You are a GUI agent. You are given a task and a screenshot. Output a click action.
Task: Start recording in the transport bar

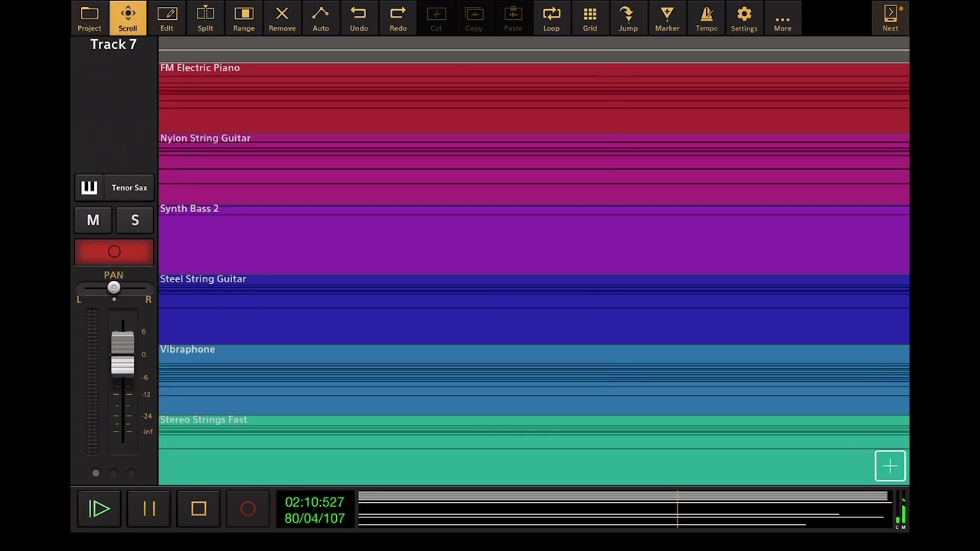pos(248,509)
